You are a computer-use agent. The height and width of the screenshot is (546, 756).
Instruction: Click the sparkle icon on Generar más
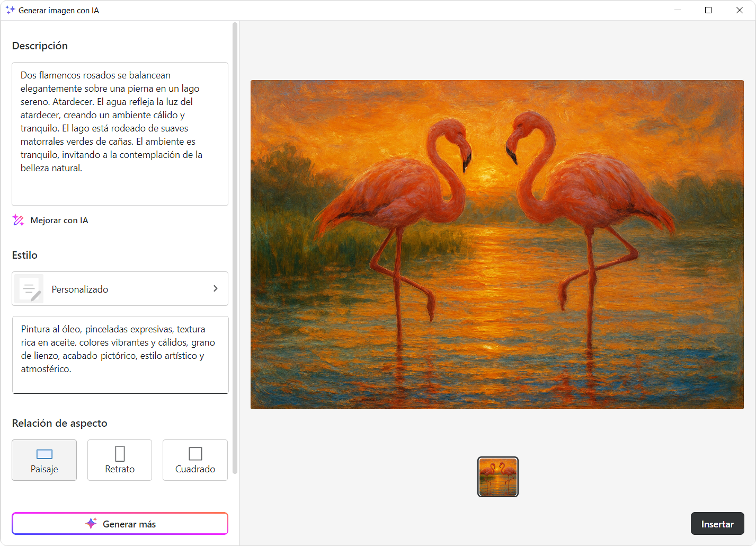click(91, 524)
